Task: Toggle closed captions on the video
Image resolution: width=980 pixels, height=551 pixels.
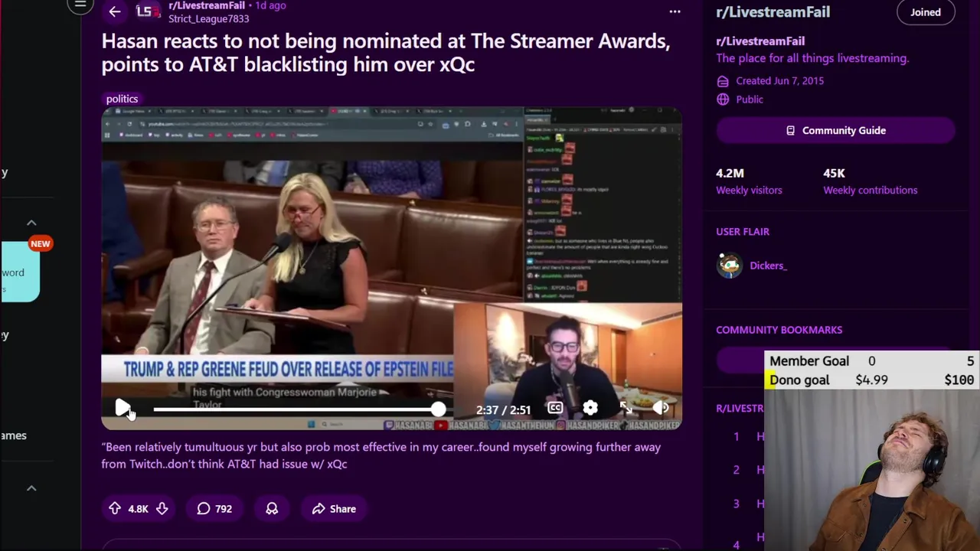Action: 555,409
